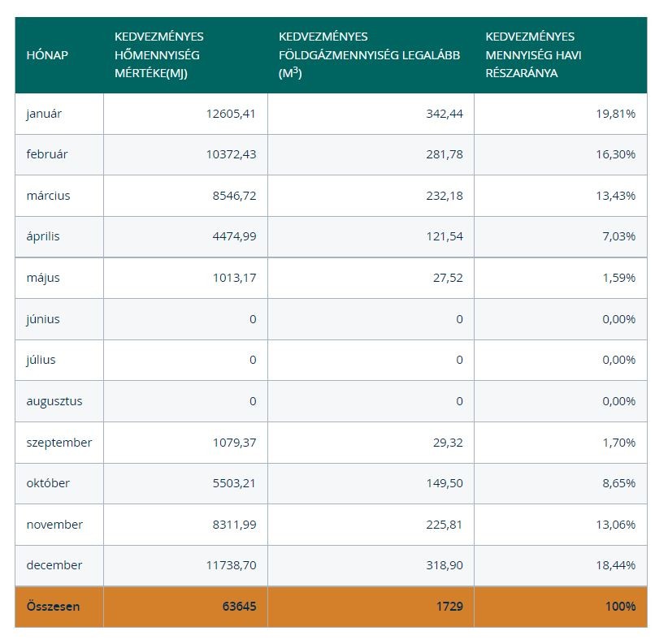This screenshot has height=644, width=668.
Task: Select the július month cell
Action: (x=41, y=360)
